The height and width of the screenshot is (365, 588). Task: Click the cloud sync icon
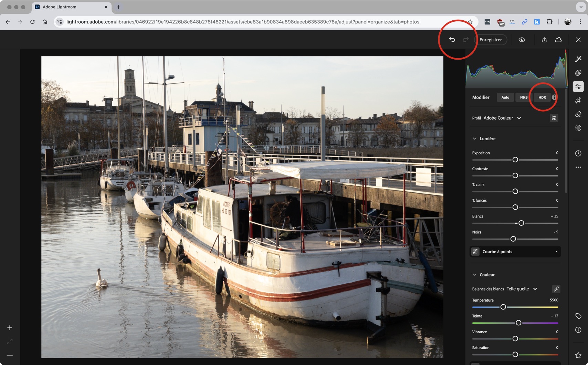(558, 40)
